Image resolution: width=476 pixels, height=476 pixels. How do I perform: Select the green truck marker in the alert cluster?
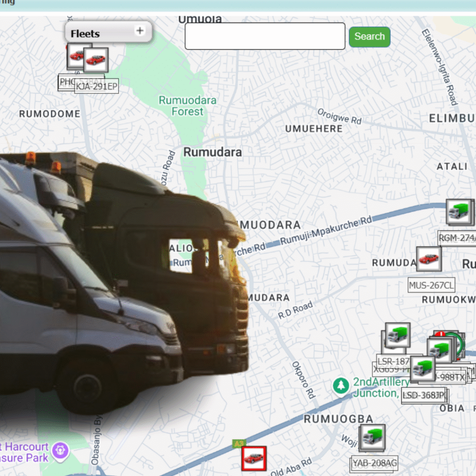pyautogui.click(x=439, y=350)
